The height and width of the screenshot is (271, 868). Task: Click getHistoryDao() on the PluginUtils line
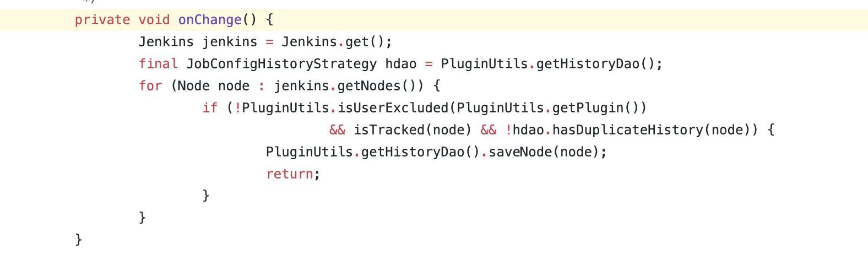point(595,64)
